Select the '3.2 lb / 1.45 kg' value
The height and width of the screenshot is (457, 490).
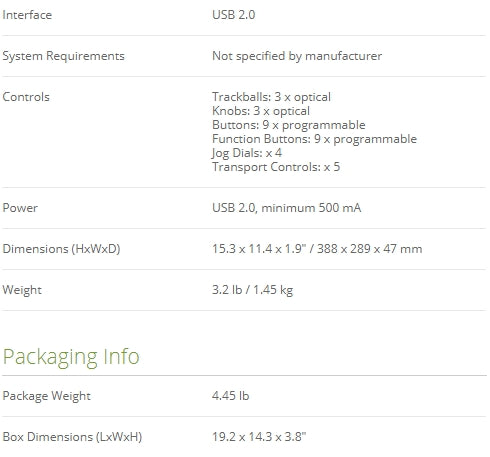tap(253, 290)
